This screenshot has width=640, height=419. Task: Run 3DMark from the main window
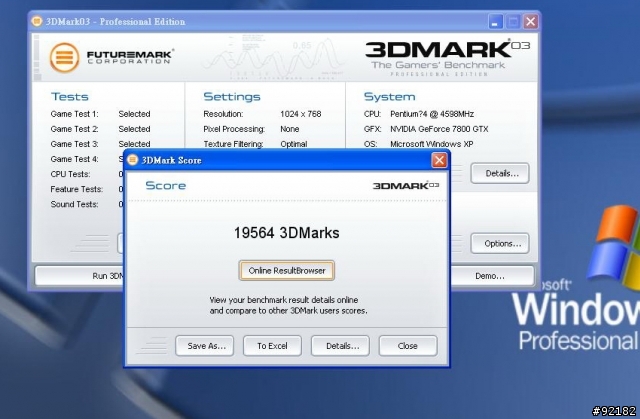80,276
